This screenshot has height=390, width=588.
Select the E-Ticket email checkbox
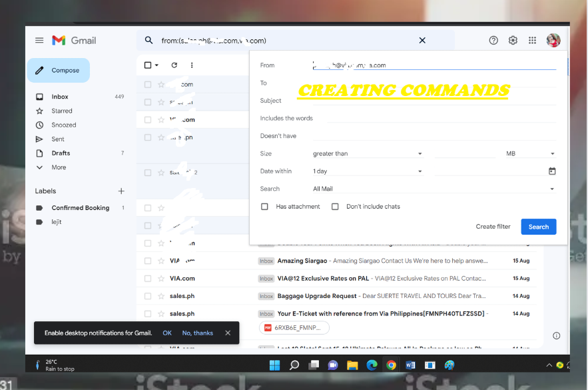coord(148,314)
